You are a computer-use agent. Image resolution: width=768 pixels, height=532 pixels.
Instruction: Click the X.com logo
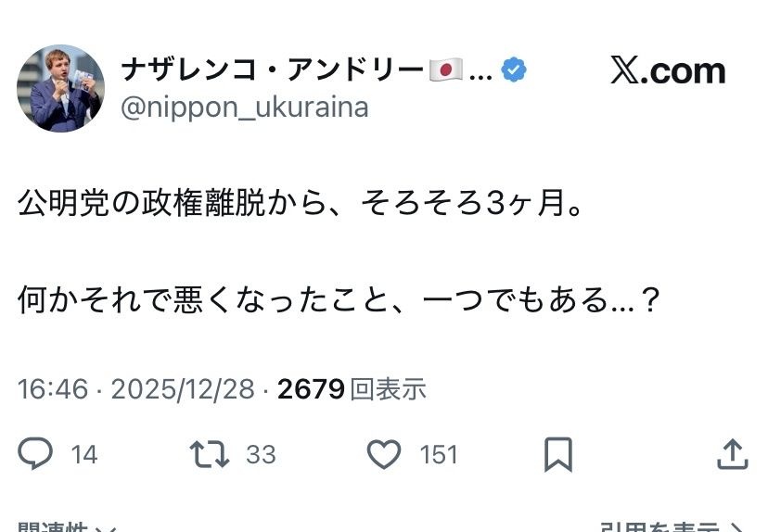coord(668,70)
